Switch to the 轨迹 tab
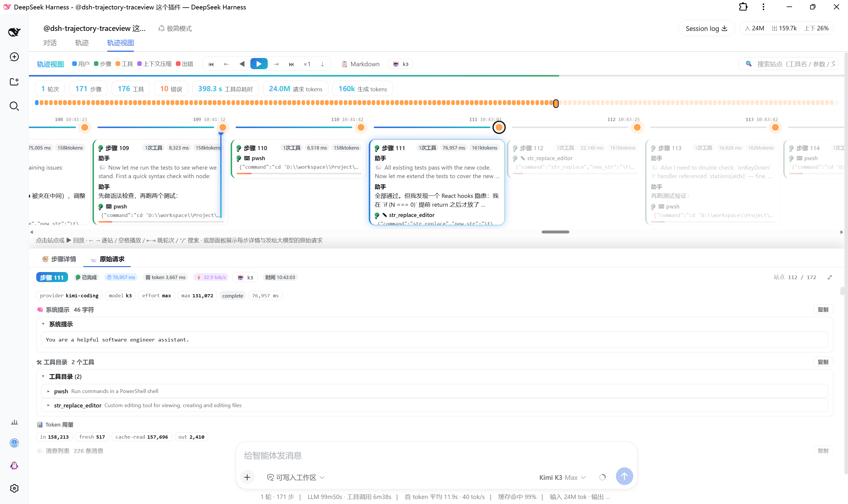 tap(82, 43)
